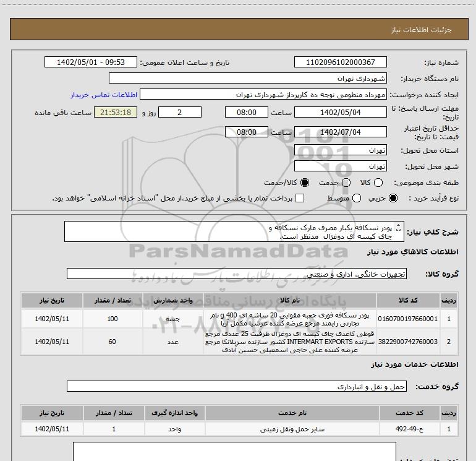Choose جزیی purchase process option
The width and height of the screenshot is (476, 461).
pos(393,198)
